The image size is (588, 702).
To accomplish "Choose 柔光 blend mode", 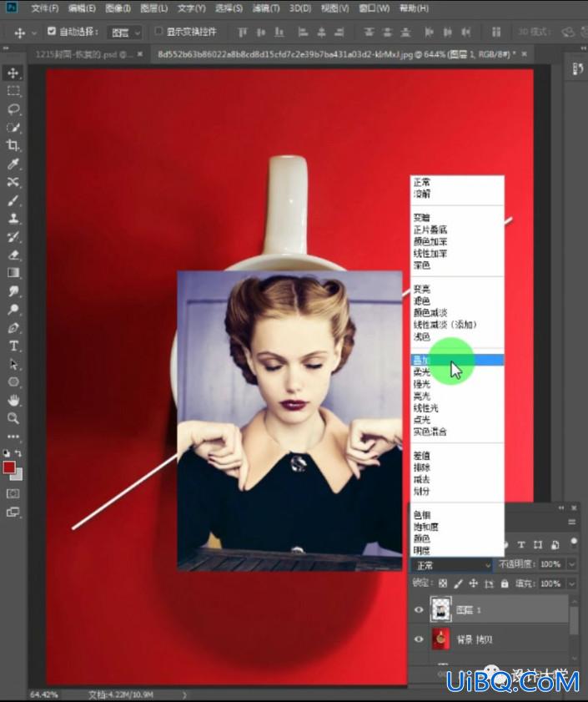I will coord(457,372).
